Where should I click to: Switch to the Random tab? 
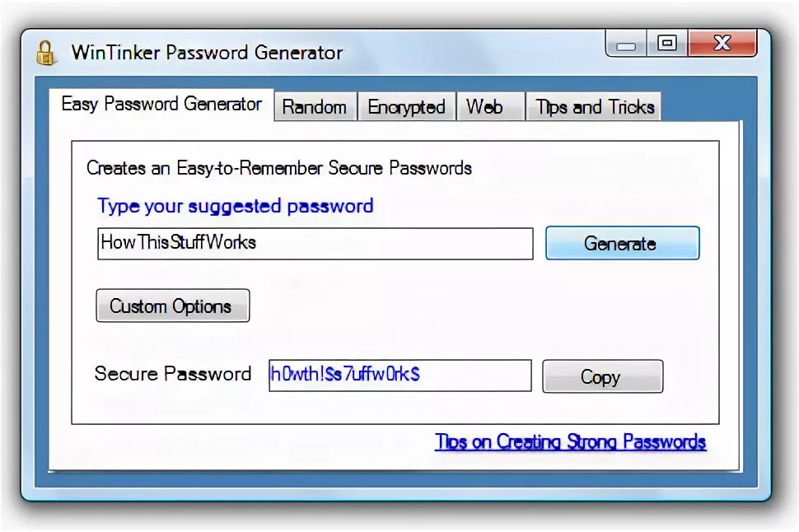click(x=315, y=107)
